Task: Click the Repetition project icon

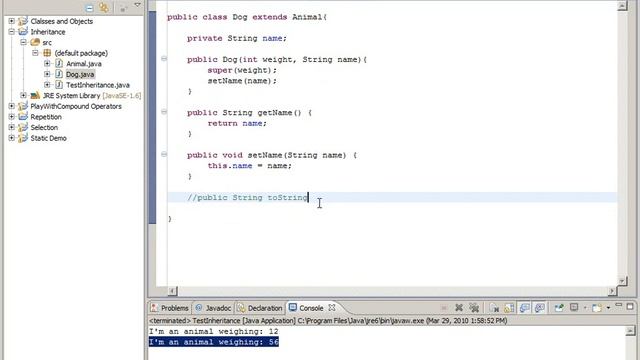Action: 23,117
